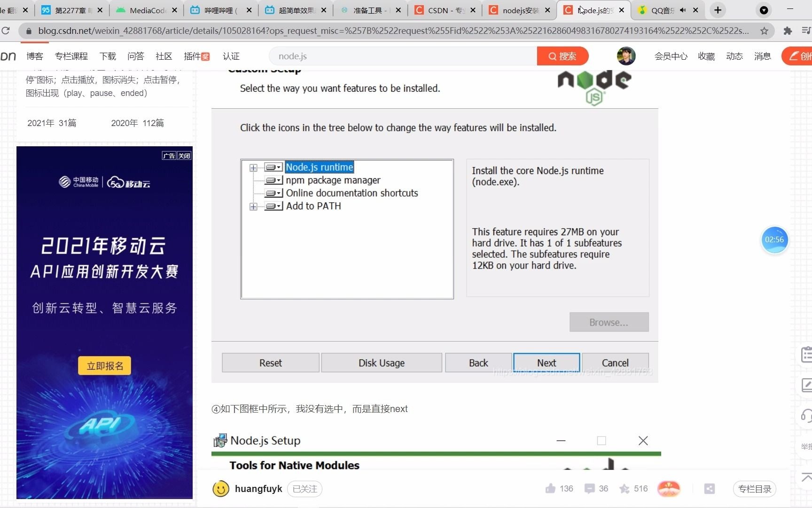
Task: Reload the CSDN blog page
Action: (x=6, y=31)
